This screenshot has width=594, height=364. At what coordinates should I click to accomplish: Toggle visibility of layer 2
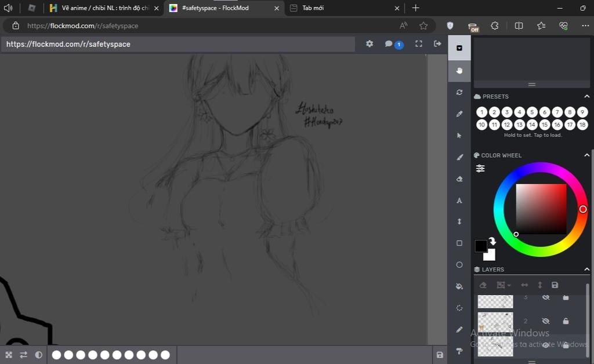tap(545, 321)
